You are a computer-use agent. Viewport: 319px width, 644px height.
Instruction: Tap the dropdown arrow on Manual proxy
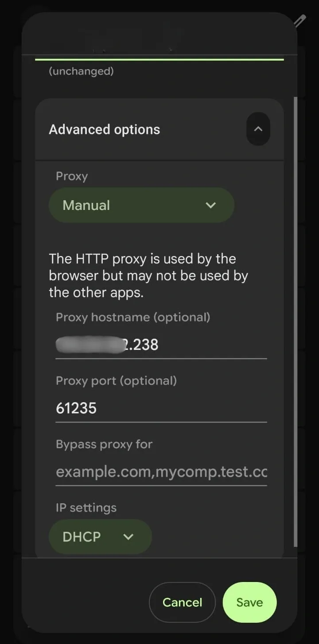pos(211,205)
